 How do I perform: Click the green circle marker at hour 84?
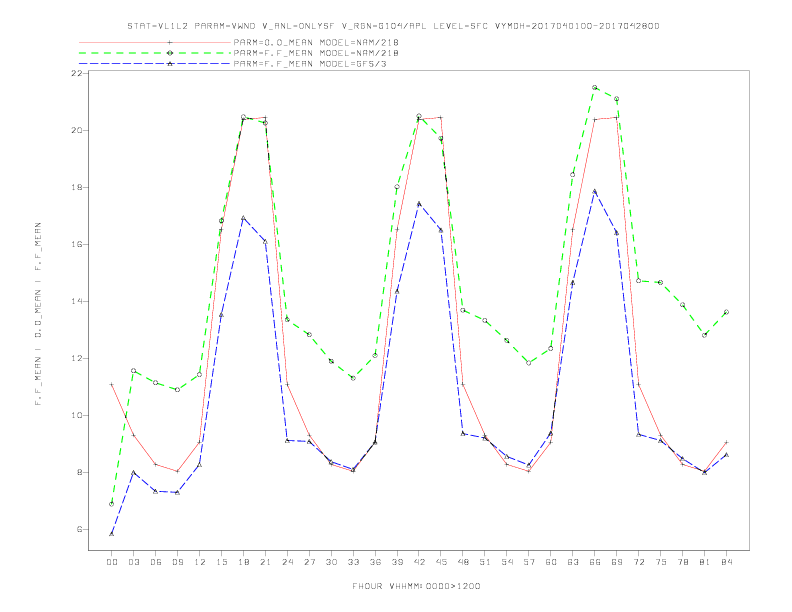(726, 312)
